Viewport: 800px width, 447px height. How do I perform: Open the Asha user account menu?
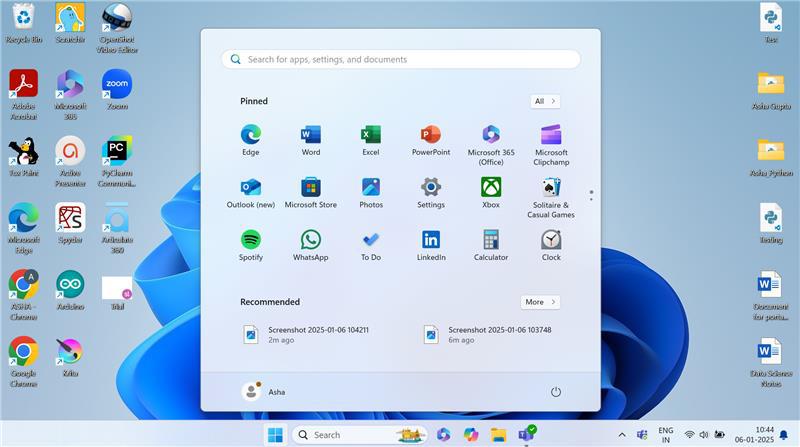tap(264, 392)
